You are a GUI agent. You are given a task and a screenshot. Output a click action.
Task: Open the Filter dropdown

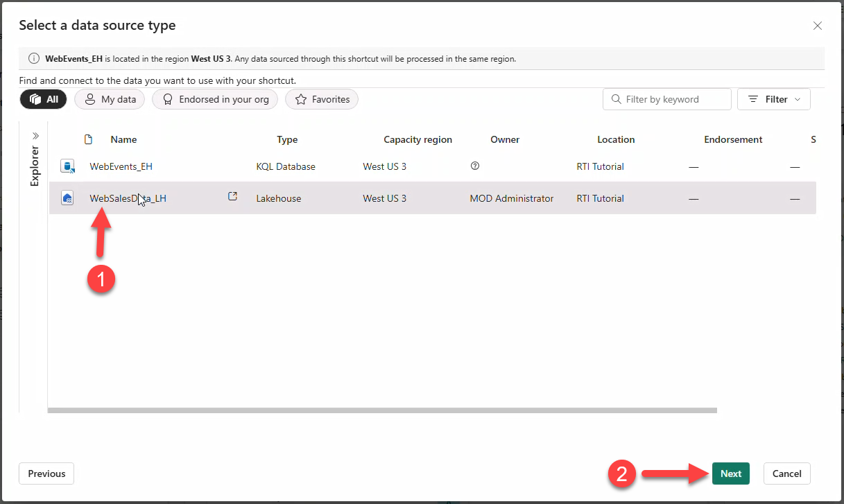tap(773, 99)
